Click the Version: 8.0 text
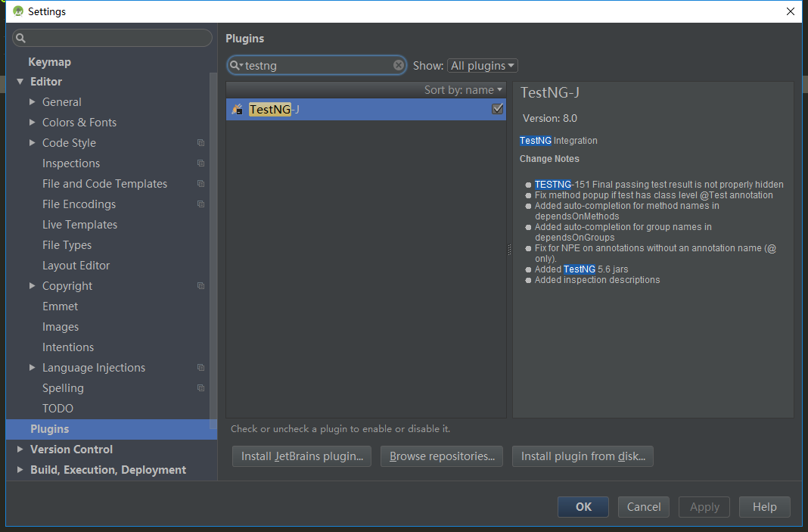Screen dimensions: 808x532 (550, 118)
